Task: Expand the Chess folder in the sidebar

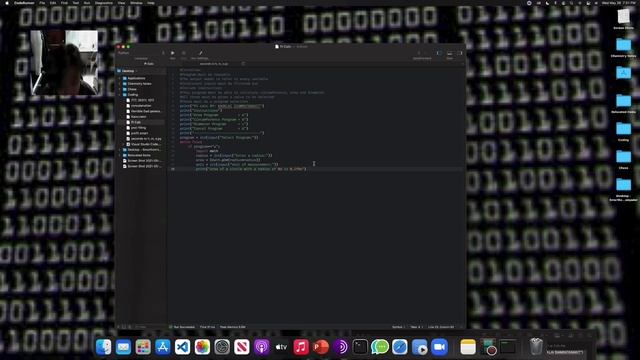Action: 120,89
